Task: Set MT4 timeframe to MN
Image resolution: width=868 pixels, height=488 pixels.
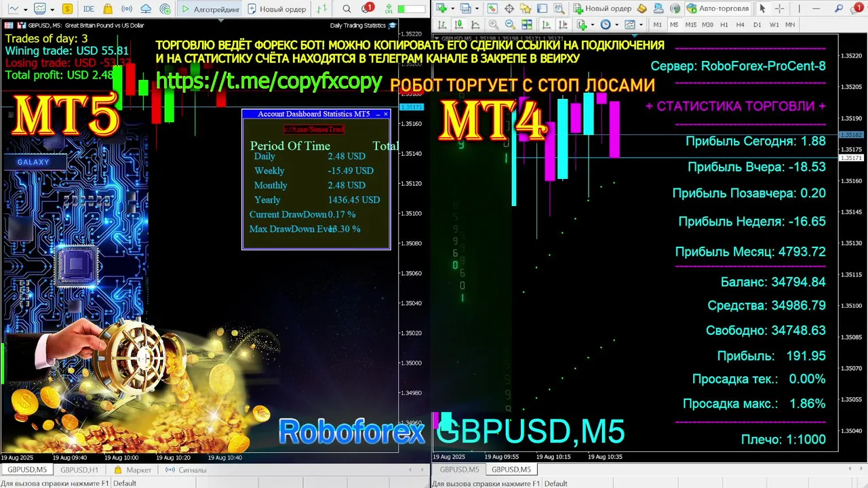Action: pyautogui.click(x=790, y=24)
